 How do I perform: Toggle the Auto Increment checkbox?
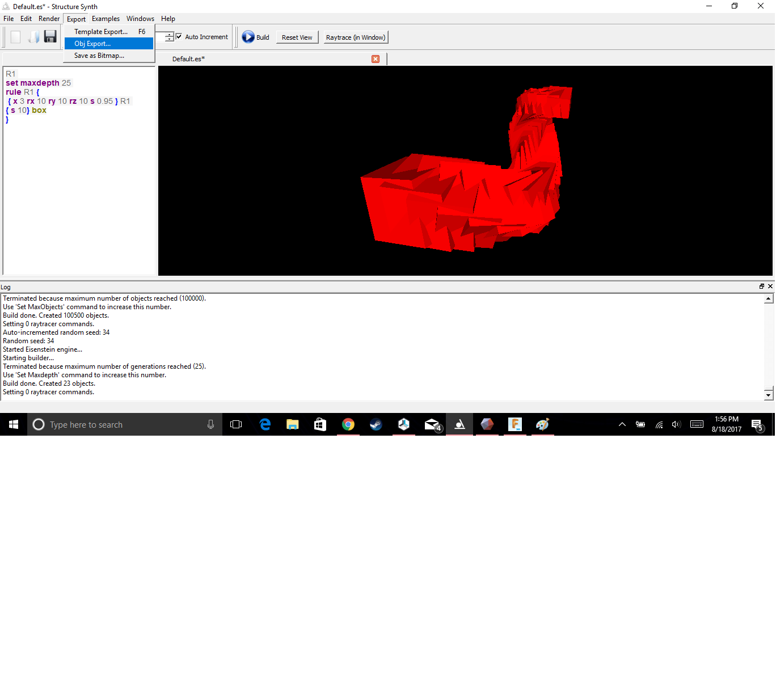[x=179, y=36]
